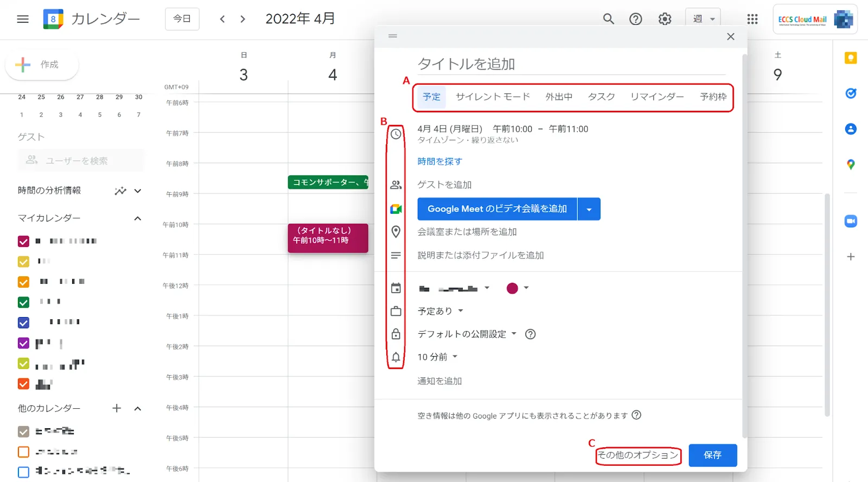The width and height of the screenshot is (868, 482).
Task: Toggle the blue My Calendar checkbox
Action: (23, 322)
